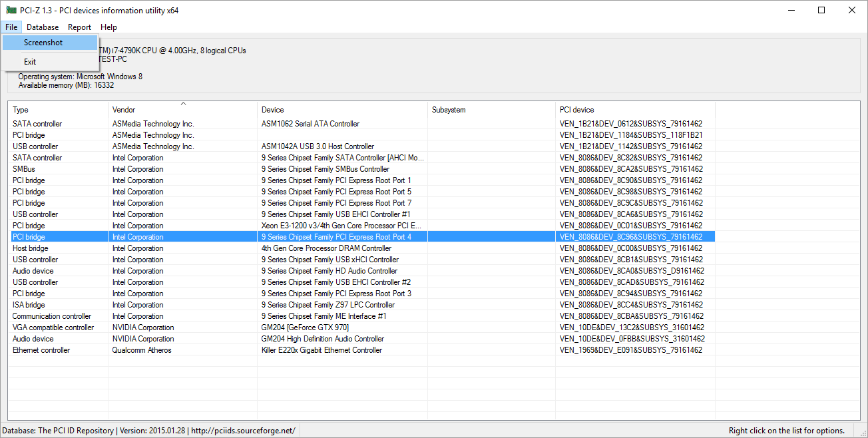Click the Database: The PCI ID Repository status text
The width and height of the screenshot is (868, 438).
point(58,431)
